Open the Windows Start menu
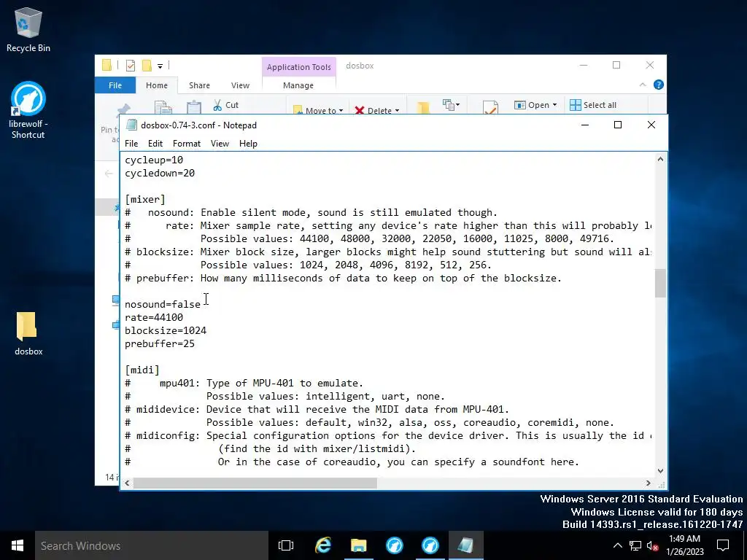The image size is (747, 560). click(x=18, y=545)
